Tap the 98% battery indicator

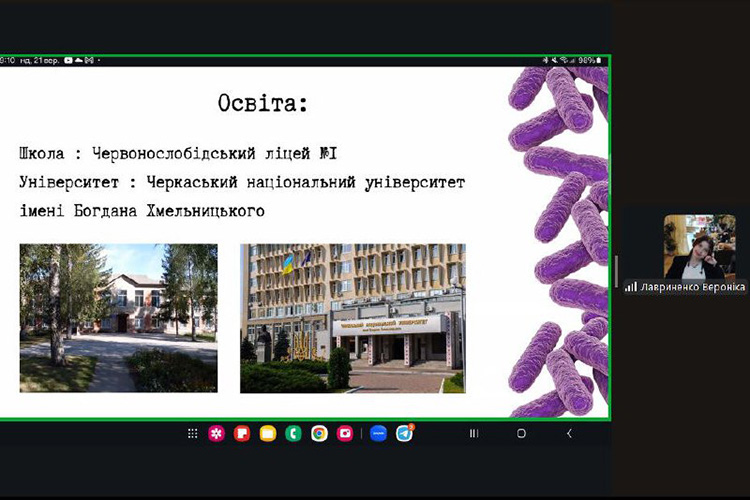[589, 60]
